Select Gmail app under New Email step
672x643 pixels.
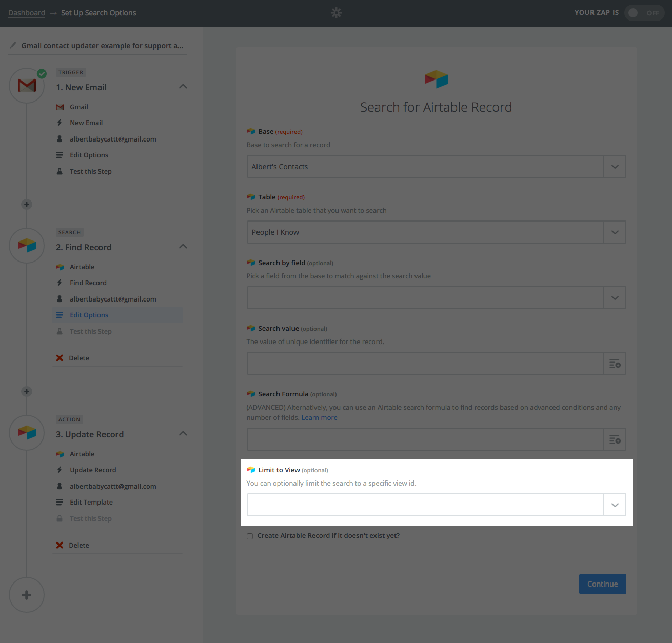pyautogui.click(x=79, y=107)
